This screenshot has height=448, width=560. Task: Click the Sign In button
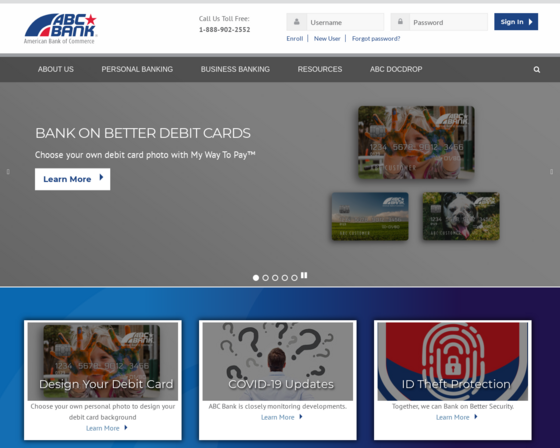click(516, 22)
